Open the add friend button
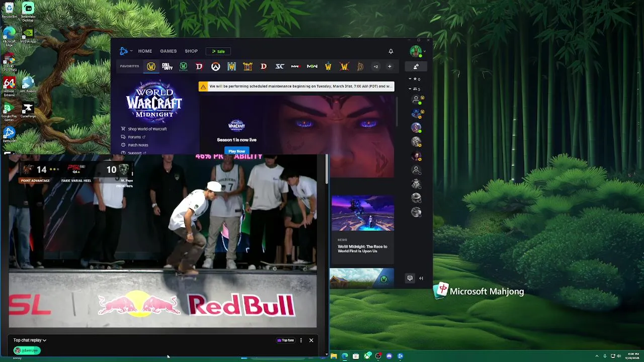 click(x=416, y=66)
